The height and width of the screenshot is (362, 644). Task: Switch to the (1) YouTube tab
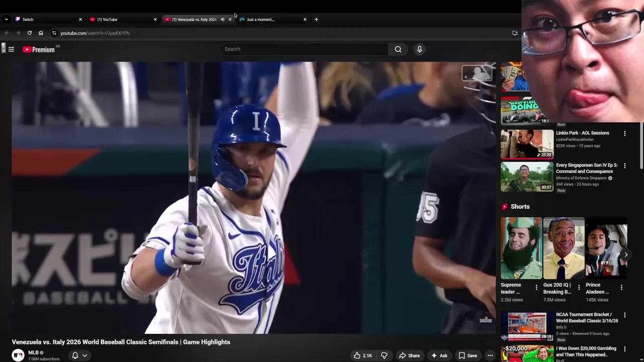[x=122, y=20]
